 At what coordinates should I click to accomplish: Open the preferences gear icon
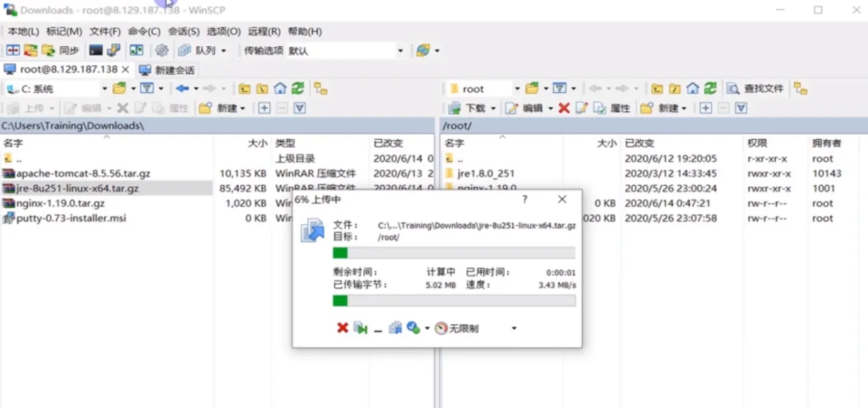pyautogui.click(x=161, y=51)
